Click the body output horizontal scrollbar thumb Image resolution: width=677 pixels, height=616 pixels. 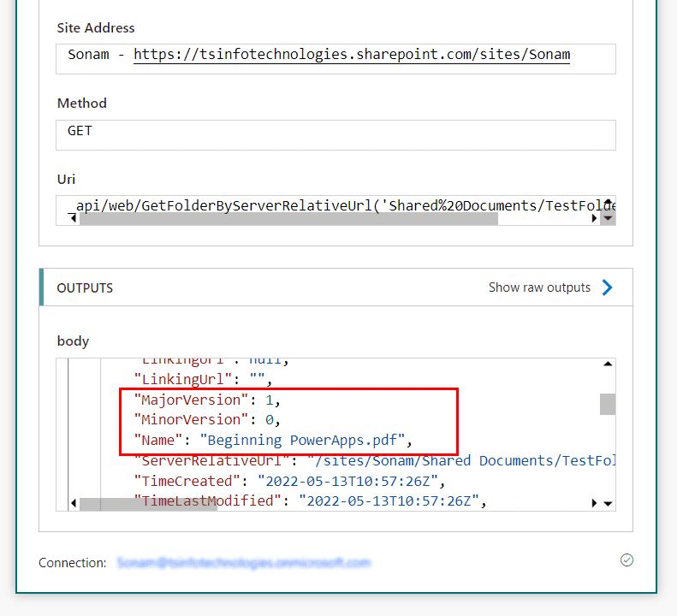[148, 504]
